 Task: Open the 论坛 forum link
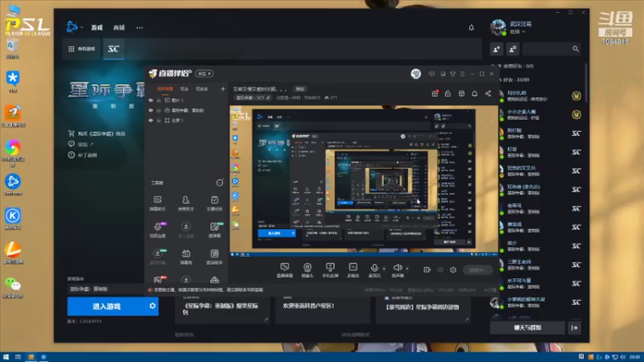pyautogui.click(x=81, y=145)
